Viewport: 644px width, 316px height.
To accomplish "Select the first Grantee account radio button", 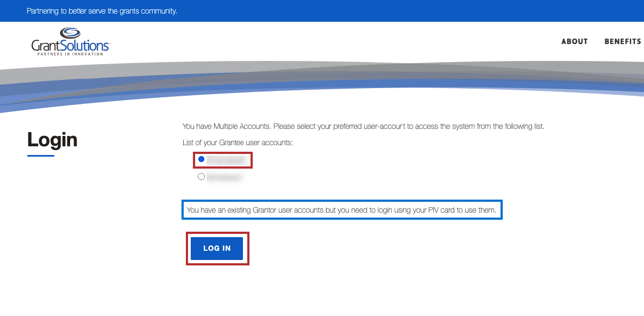I will click(202, 159).
